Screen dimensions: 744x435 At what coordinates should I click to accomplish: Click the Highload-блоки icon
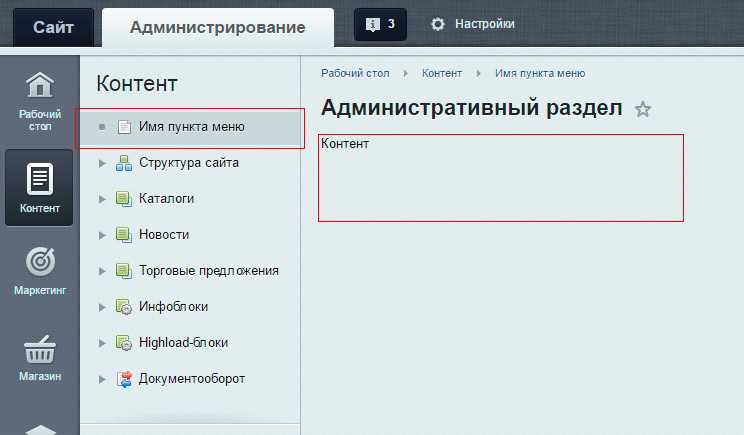[124, 343]
